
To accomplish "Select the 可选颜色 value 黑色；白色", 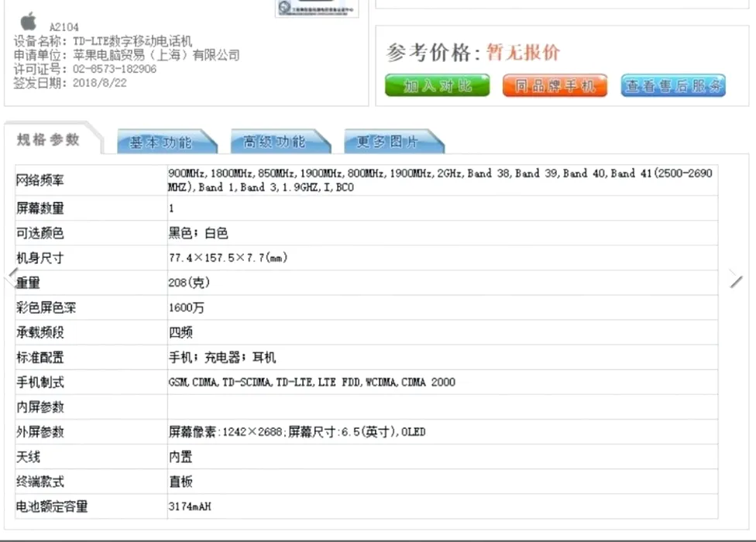I will [x=198, y=233].
